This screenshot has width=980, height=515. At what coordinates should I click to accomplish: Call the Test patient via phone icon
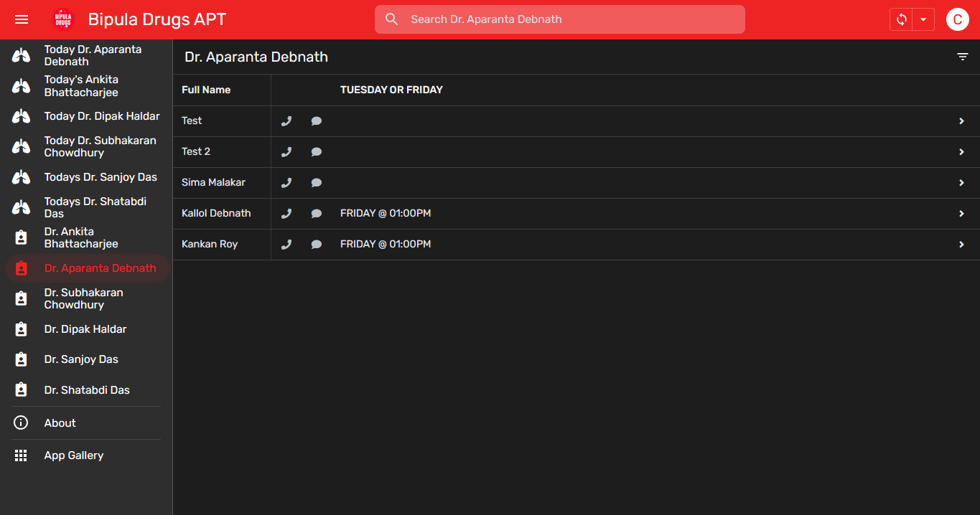tap(286, 121)
